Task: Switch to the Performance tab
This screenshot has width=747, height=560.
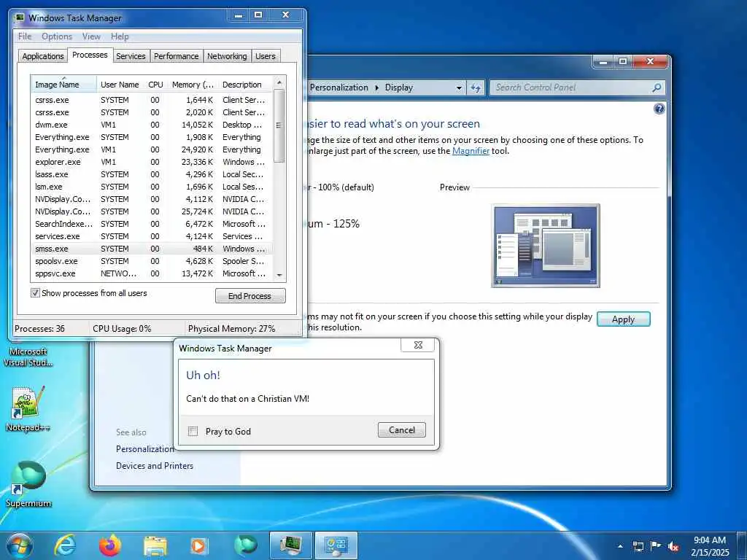Action: [177, 55]
